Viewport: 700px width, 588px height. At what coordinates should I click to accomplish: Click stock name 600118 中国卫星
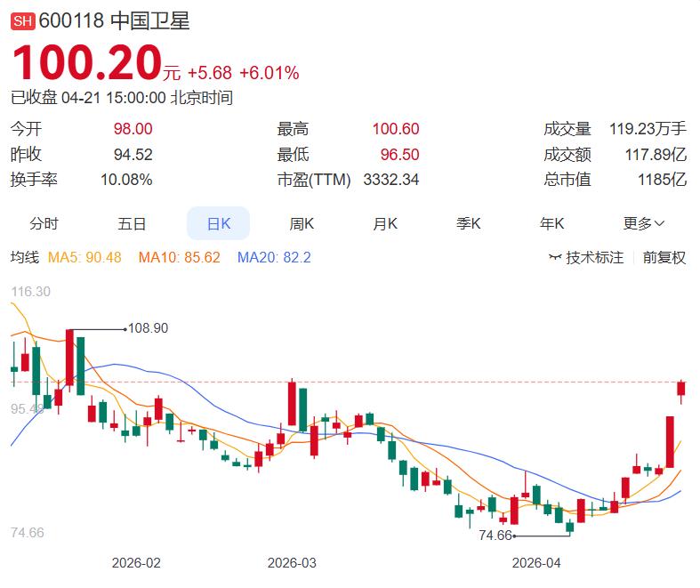[x=114, y=21]
